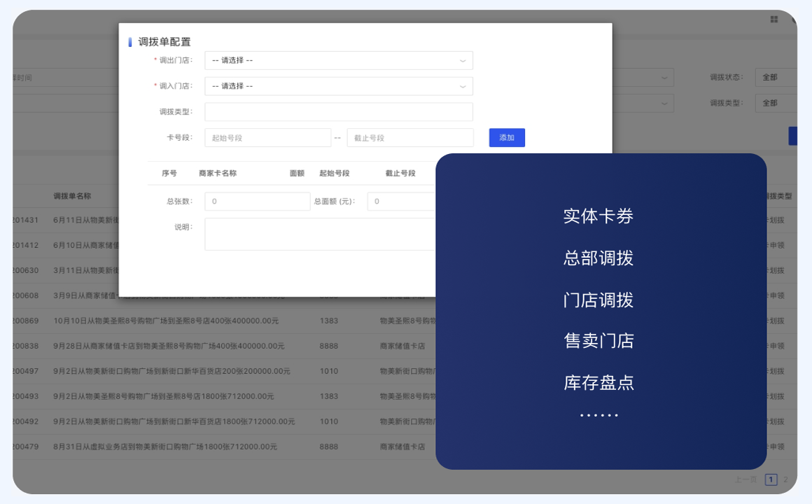The width and height of the screenshot is (812, 504).
Task: Focus the 截止号段 end number input
Action: (410, 138)
